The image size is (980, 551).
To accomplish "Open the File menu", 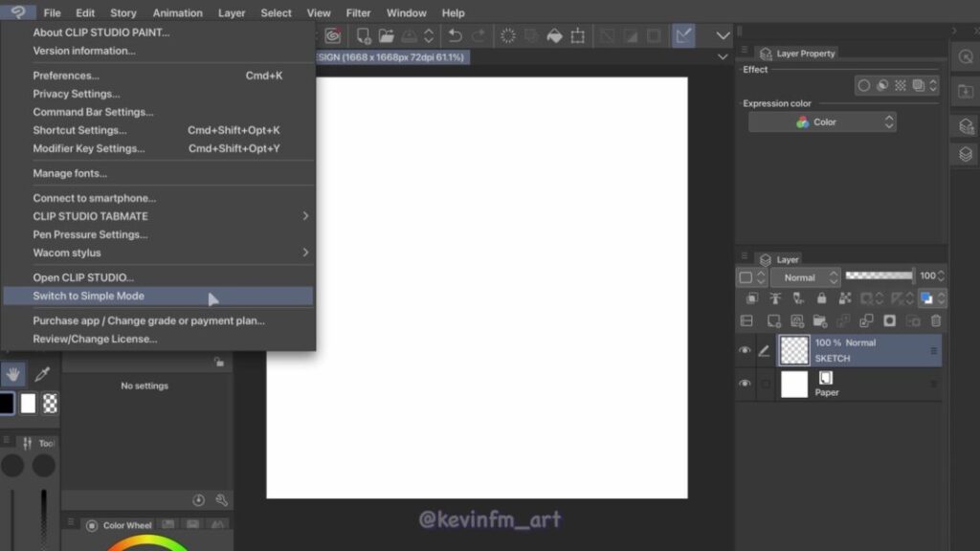I will [x=52, y=13].
